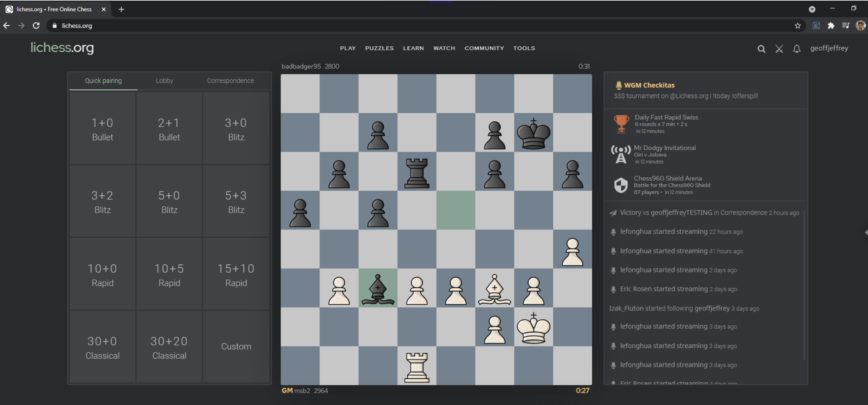868x405 pixels.
Task: Open challenges crossed swords icon
Action: 779,48
